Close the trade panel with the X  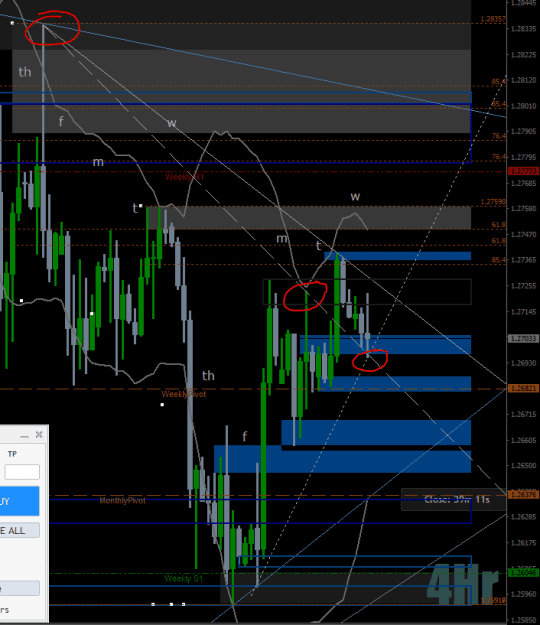tap(39, 434)
